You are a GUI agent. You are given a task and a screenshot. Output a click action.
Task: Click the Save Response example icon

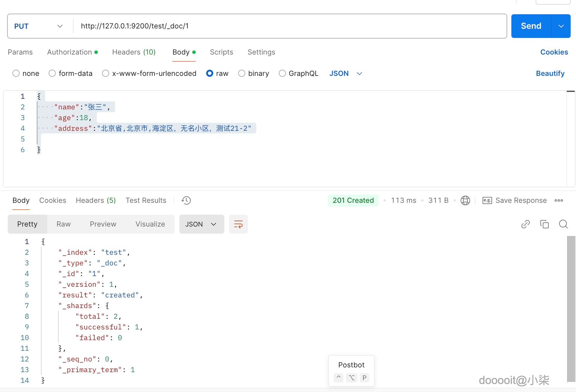tap(487, 200)
